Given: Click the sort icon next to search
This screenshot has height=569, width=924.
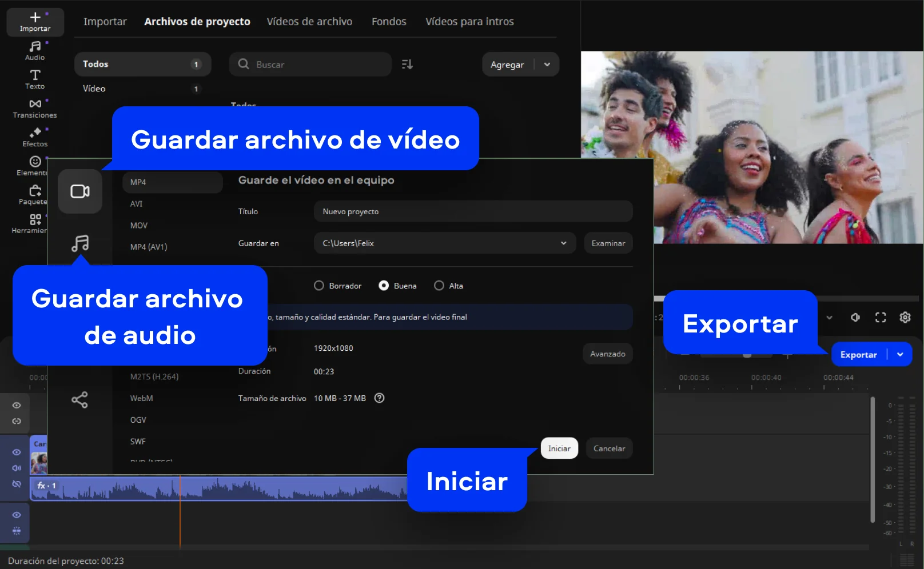Looking at the screenshot, I should click(x=407, y=65).
